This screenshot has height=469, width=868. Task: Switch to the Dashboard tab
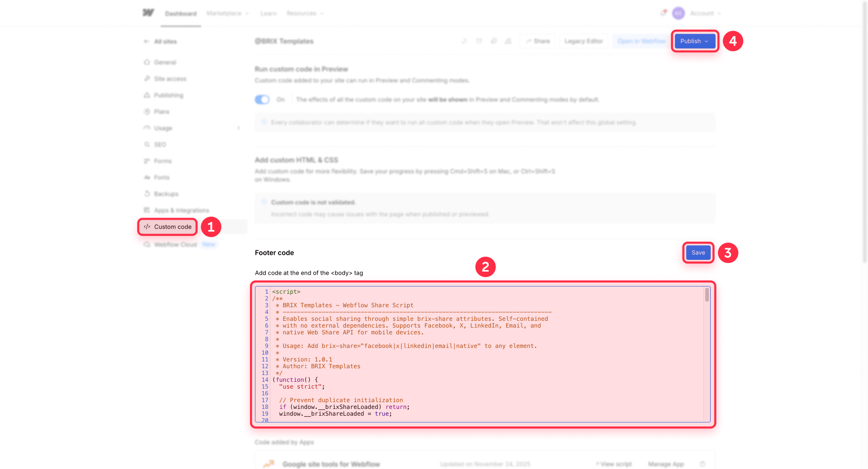pyautogui.click(x=180, y=13)
